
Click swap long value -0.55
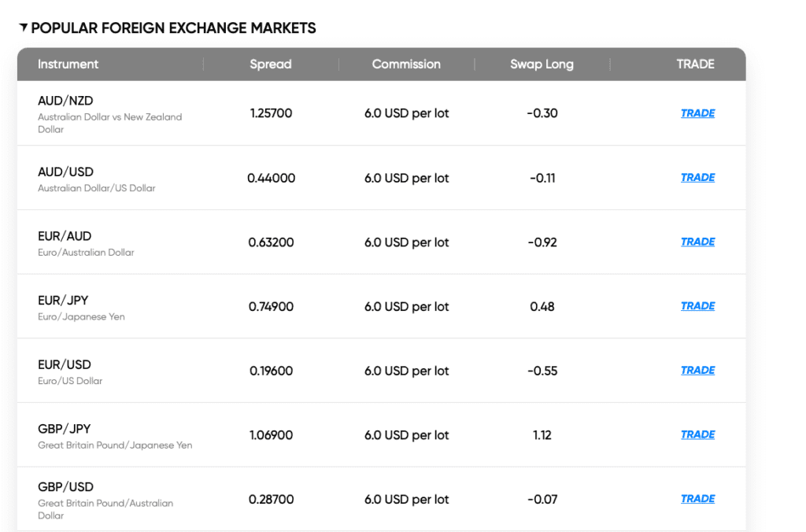[x=542, y=371]
